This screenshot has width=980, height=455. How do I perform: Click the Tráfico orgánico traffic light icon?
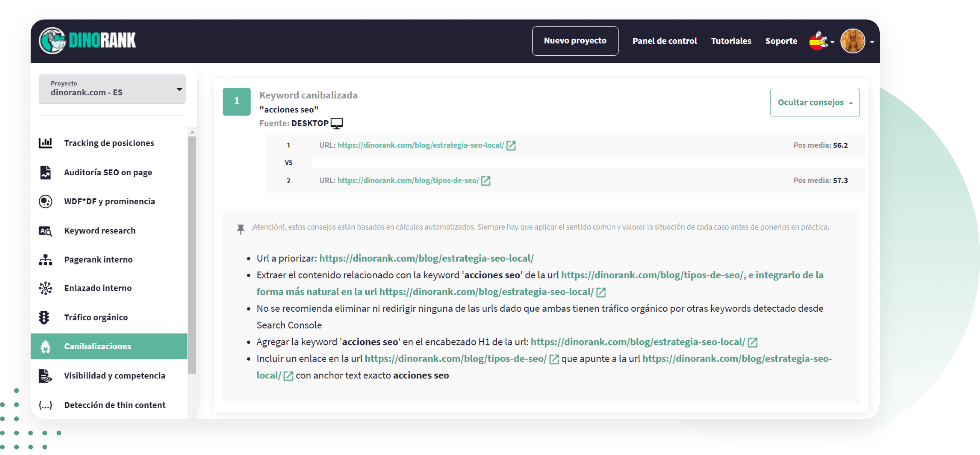[x=44, y=317]
